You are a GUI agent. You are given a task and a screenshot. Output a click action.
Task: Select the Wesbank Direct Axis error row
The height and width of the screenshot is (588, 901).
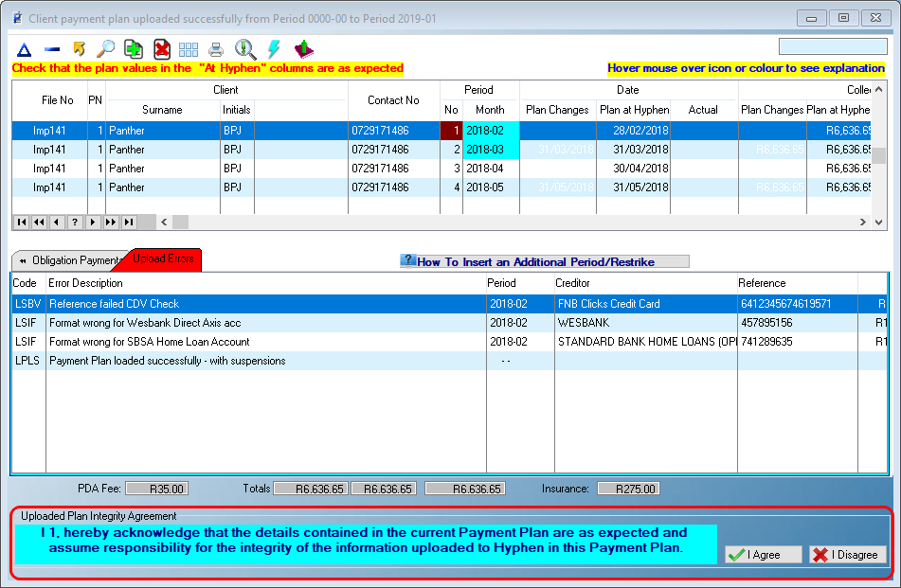tap(150, 323)
